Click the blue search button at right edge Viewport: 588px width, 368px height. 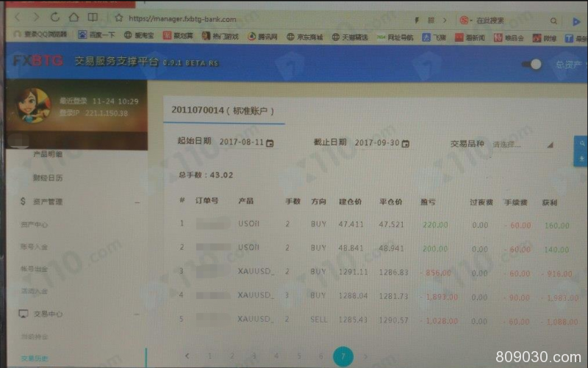pyautogui.click(x=581, y=143)
